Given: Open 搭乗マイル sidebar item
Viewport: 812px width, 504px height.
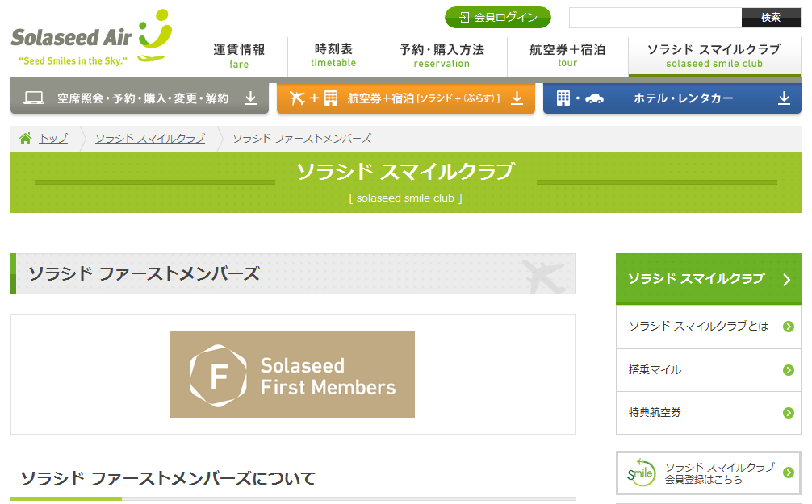Looking at the screenshot, I should [x=709, y=370].
